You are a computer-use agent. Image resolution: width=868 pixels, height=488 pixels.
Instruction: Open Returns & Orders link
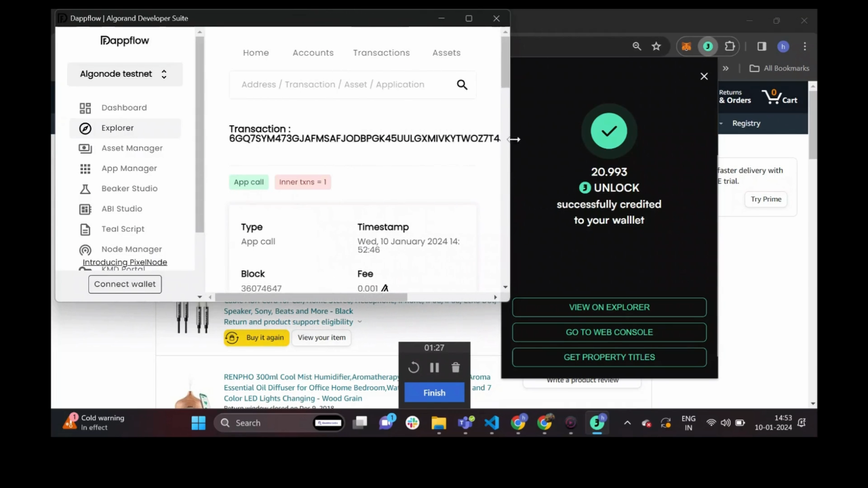tap(735, 97)
